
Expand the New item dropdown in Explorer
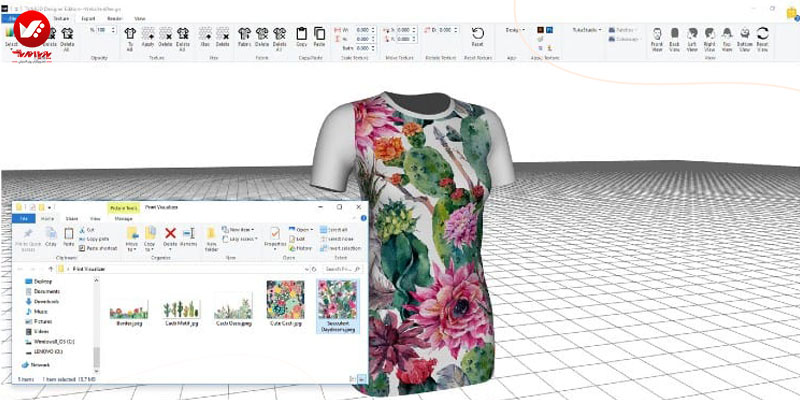pyautogui.click(x=238, y=230)
